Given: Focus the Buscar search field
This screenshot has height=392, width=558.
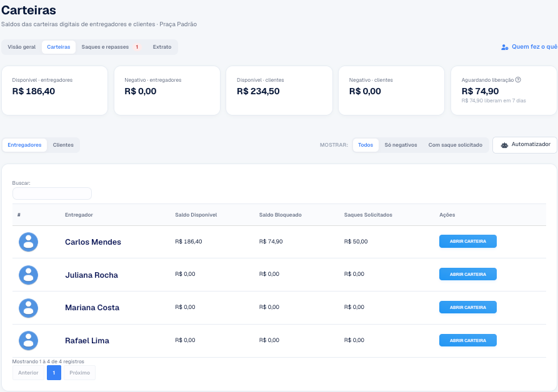Looking at the screenshot, I should point(52,194).
